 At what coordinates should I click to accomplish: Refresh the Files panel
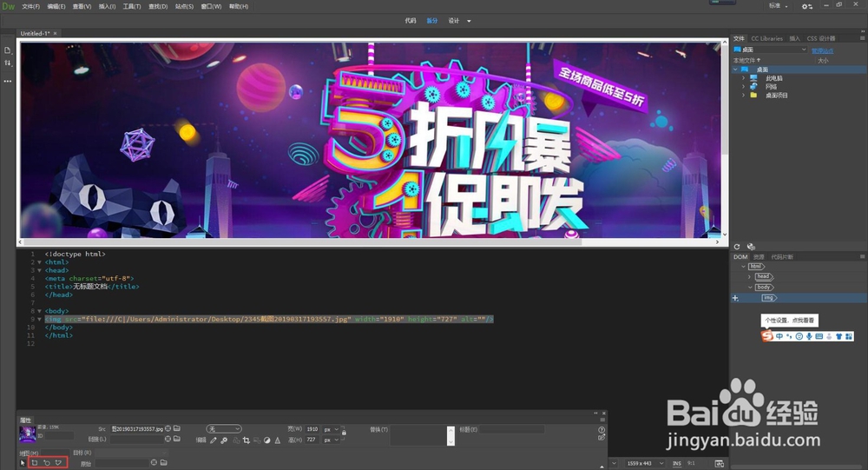(737, 247)
